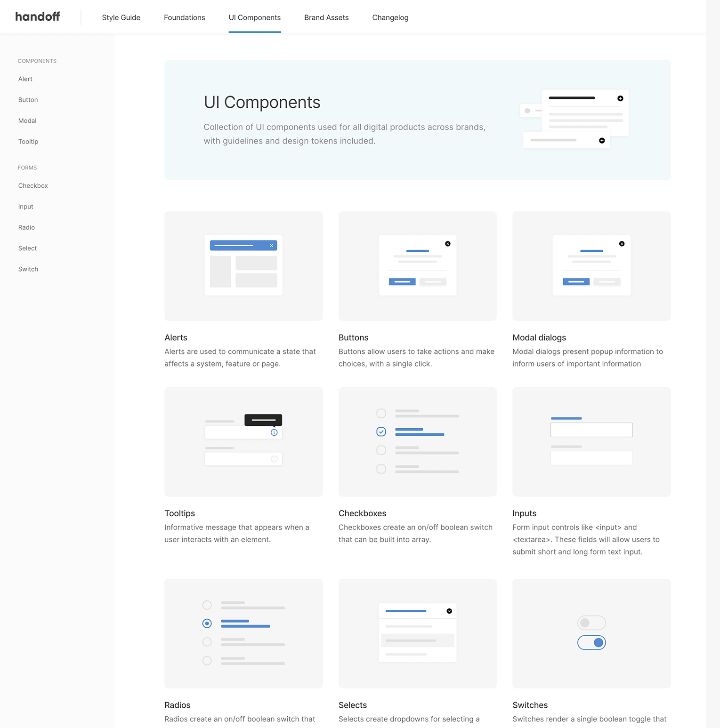Select the filled radio in the Radios illustration
Viewport: 720px width, 728px height.
[207, 624]
